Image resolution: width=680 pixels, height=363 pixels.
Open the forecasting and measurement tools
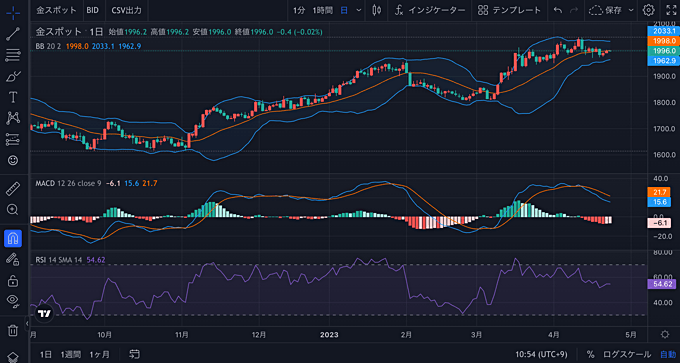click(x=13, y=139)
